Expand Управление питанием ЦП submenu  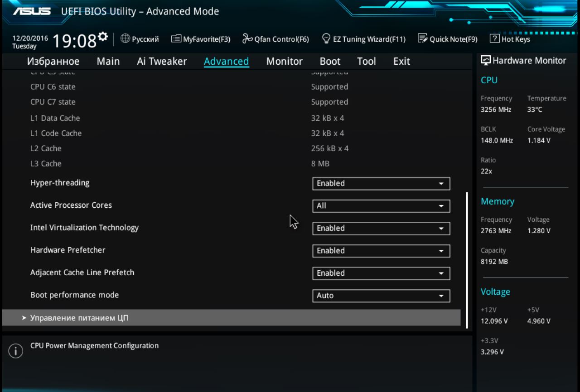(x=231, y=318)
